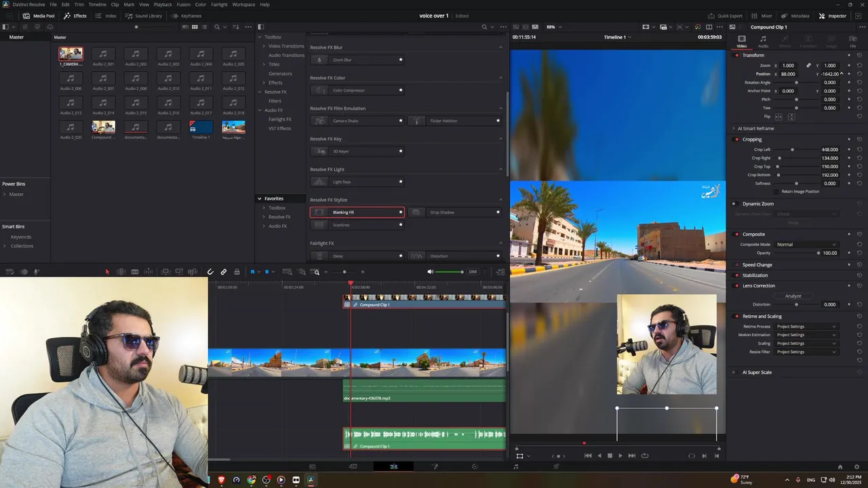Open the Mixer panel
Viewport: 868px width, 488px height.
coord(762,16)
